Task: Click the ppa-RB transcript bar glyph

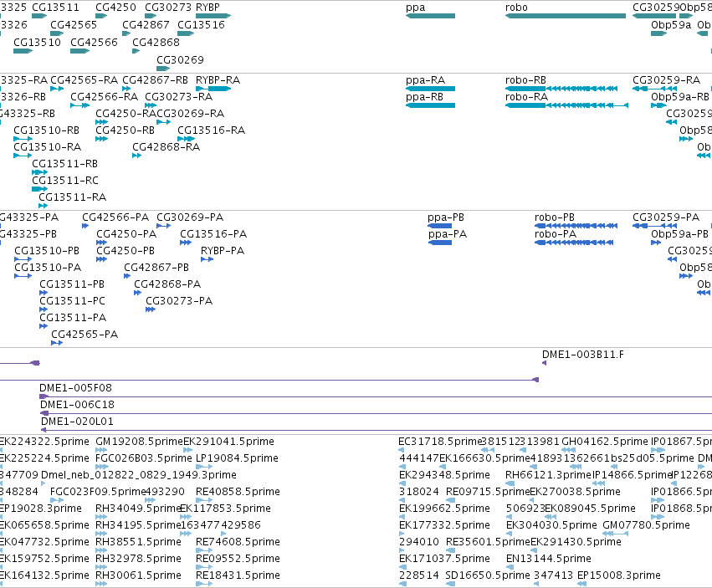Action: pyautogui.click(x=431, y=105)
